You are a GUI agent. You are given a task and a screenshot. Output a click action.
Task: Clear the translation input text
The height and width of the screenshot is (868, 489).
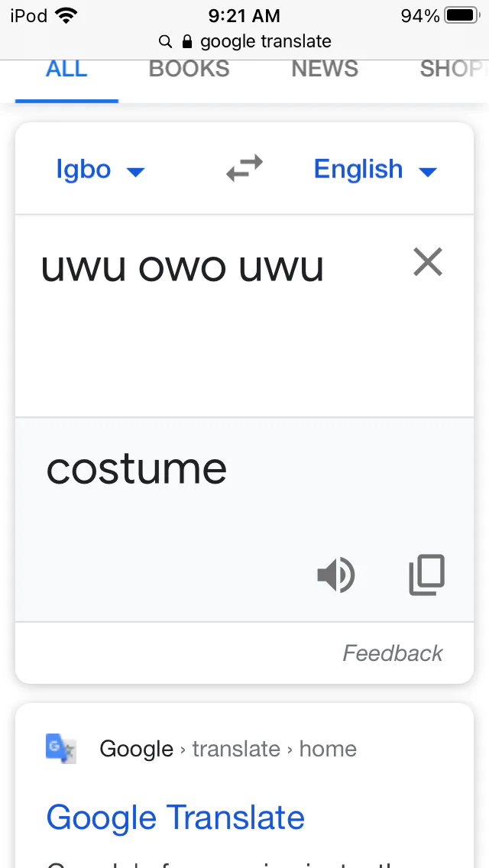428,263
